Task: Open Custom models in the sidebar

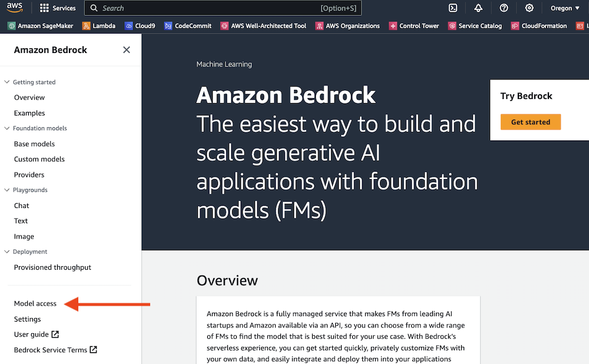Action: (x=39, y=159)
